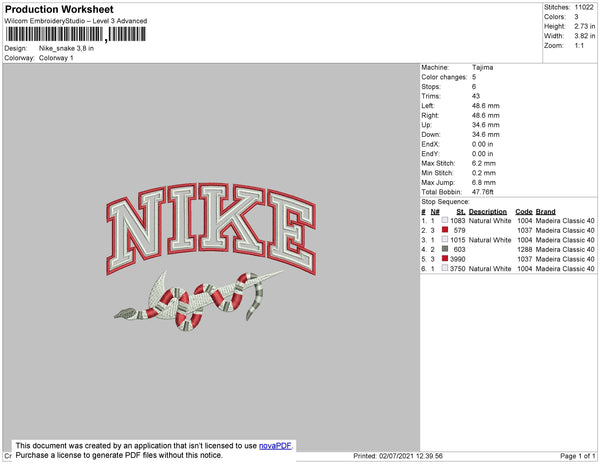Select 'Madeira Classic 40' in stop row 6
Image resolution: width=600 pixels, height=464 pixels.
coord(565,269)
